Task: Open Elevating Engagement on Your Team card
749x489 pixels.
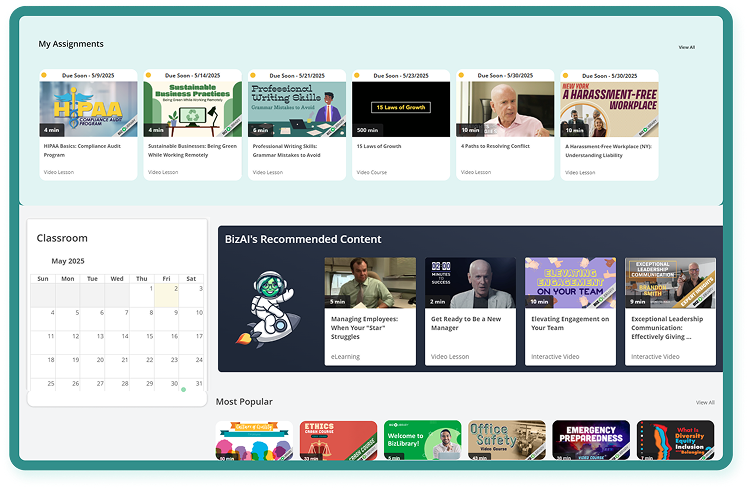Action: (570, 311)
